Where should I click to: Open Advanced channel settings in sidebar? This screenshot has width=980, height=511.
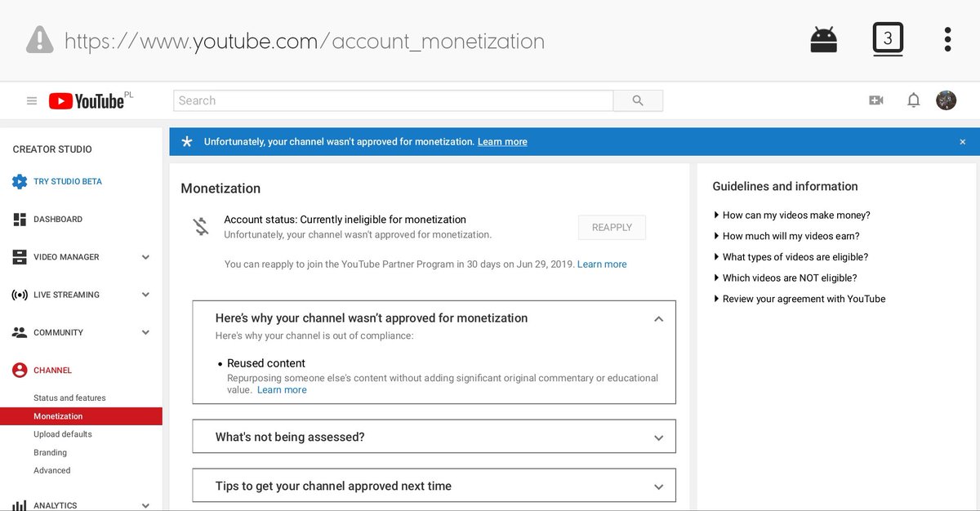[x=52, y=470]
